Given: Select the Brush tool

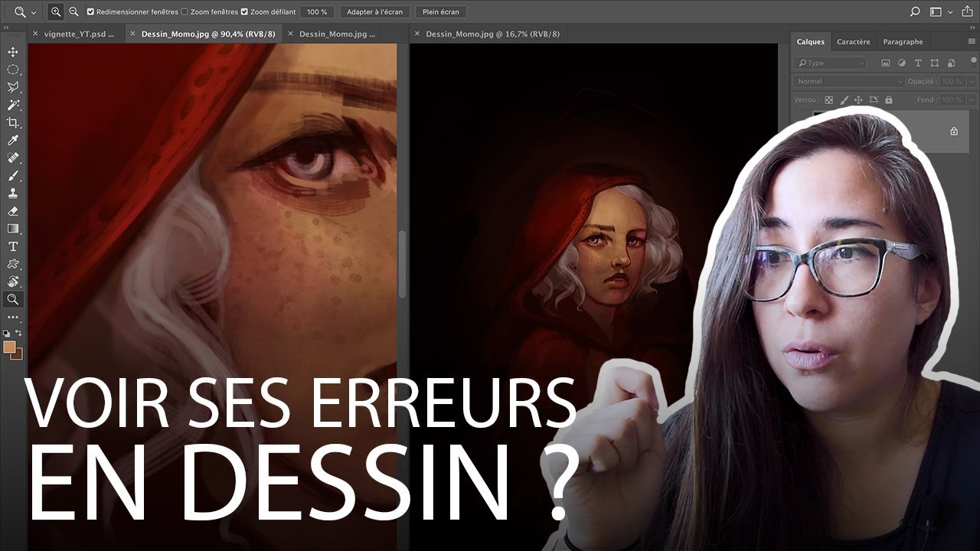Looking at the screenshot, I should click(13, 176).
